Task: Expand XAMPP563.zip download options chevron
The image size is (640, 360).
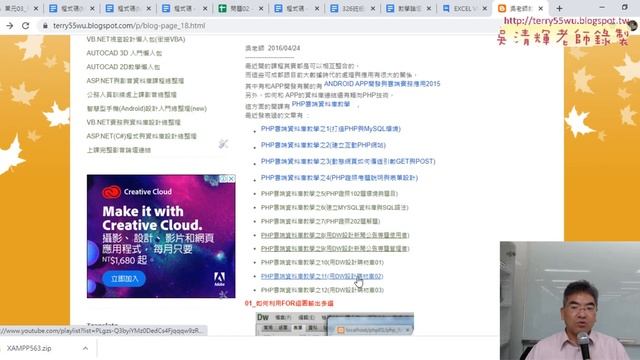Action: (x=85, y=348)
